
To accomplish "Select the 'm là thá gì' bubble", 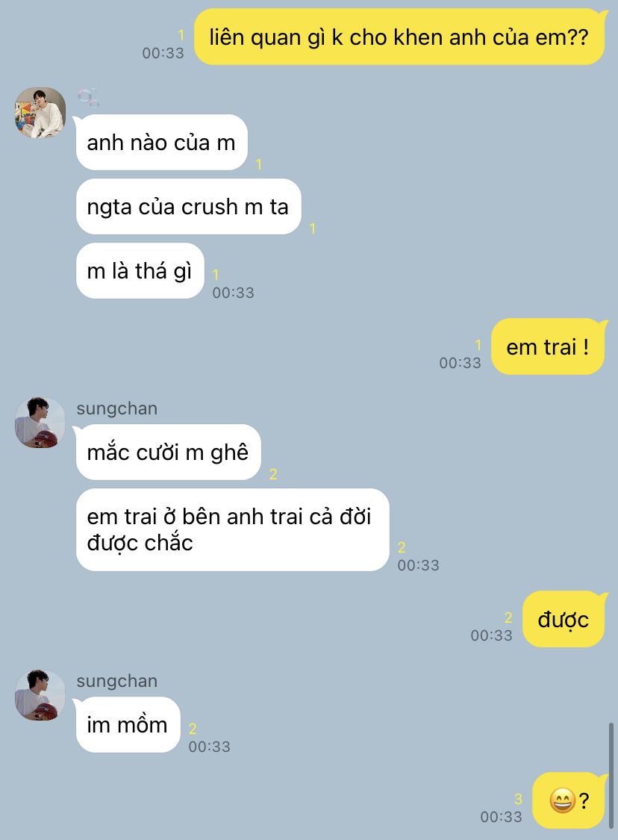I will (x=140, y=270).
